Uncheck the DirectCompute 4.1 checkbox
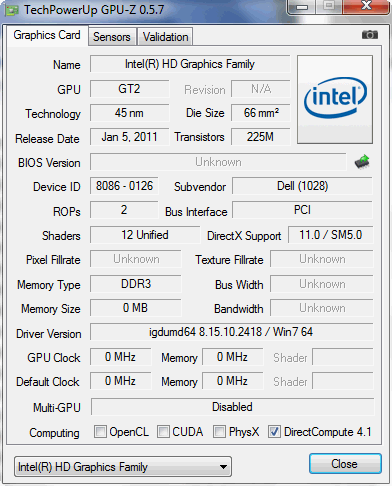The height and width of the screenshot is (486, 392). (274, 431)
